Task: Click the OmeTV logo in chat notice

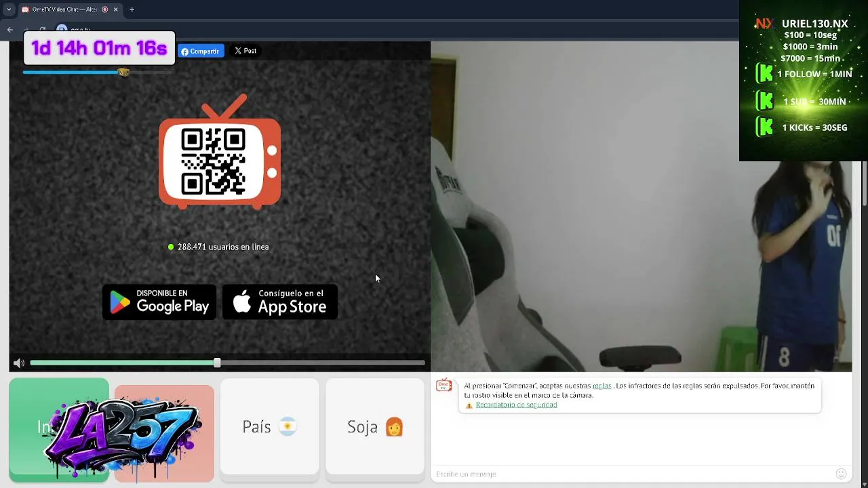Action: 444,386
